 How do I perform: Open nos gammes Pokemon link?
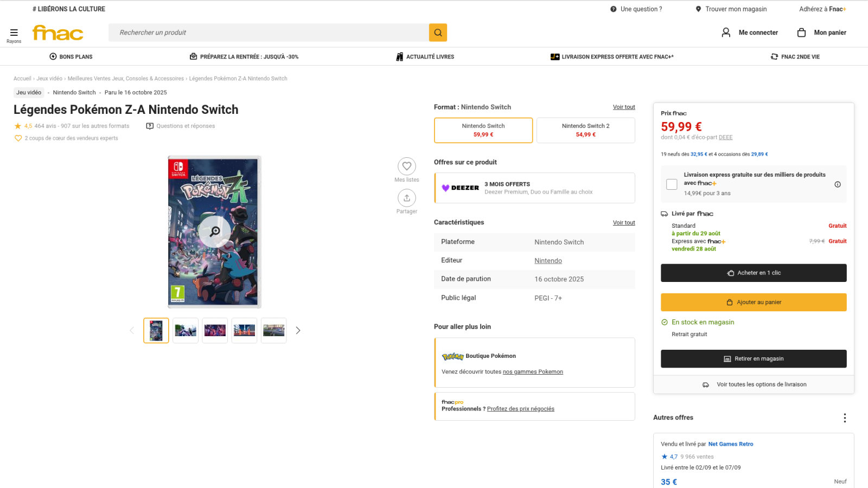(533, 372)
